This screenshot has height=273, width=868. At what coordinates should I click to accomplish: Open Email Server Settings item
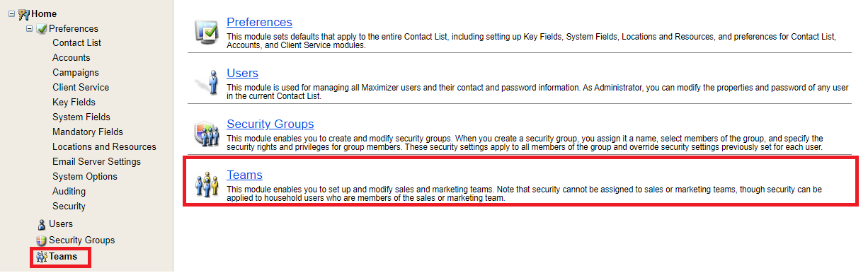96,161
